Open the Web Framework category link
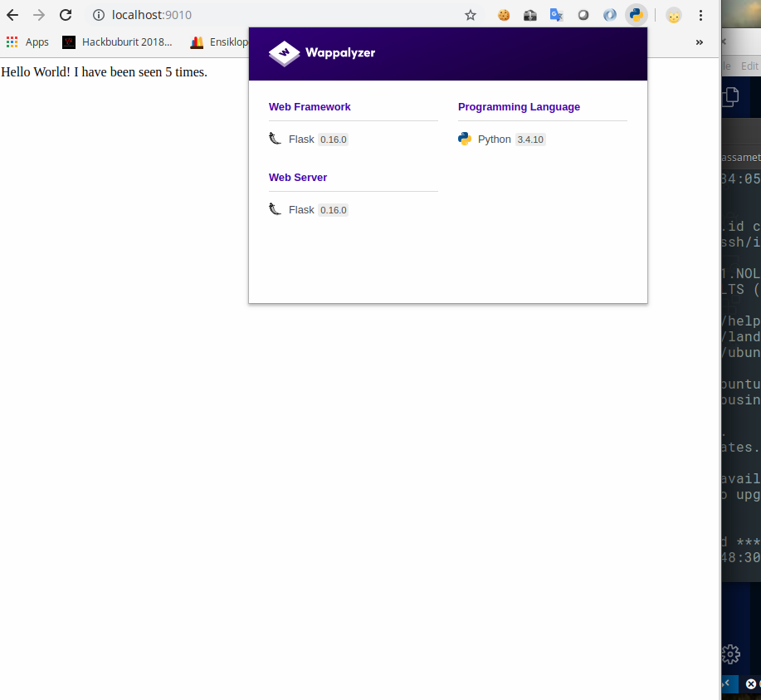 coord(310,107)
